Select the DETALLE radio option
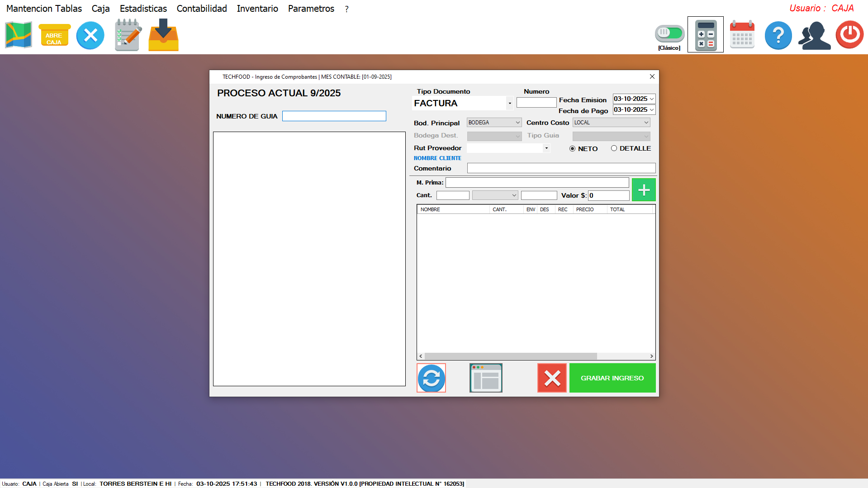This screenshot has height=488, width=868. [614, 148]
